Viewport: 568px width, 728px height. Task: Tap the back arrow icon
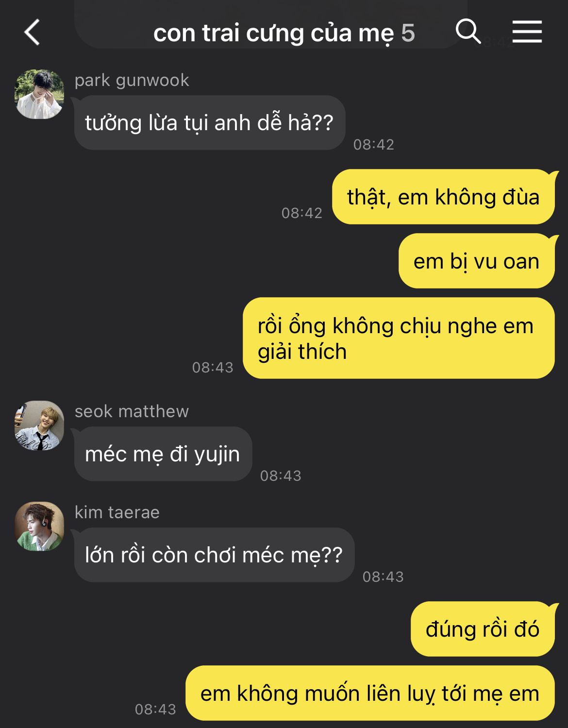coord(32,33)
